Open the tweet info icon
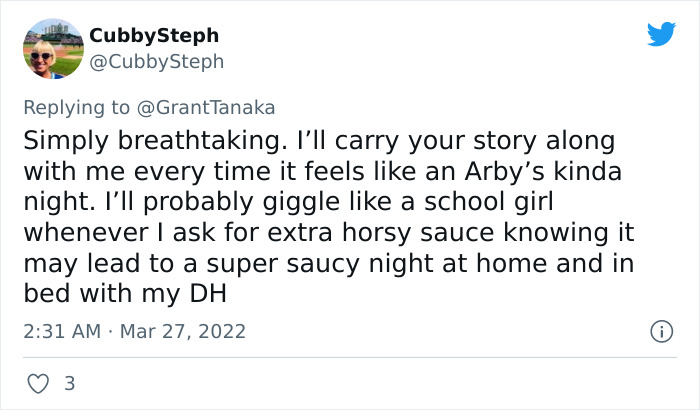The width and height of the screenshot is (700, 410). click(660, 330)
